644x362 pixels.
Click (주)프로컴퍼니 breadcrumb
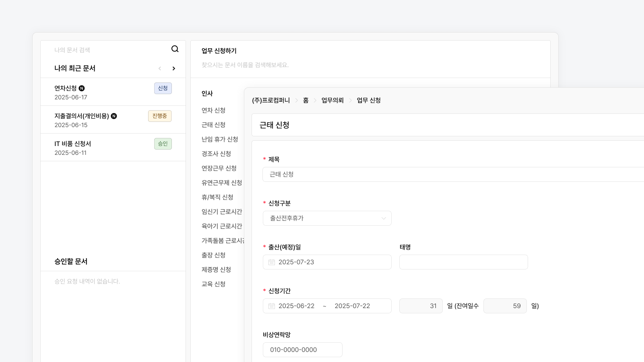271,100
